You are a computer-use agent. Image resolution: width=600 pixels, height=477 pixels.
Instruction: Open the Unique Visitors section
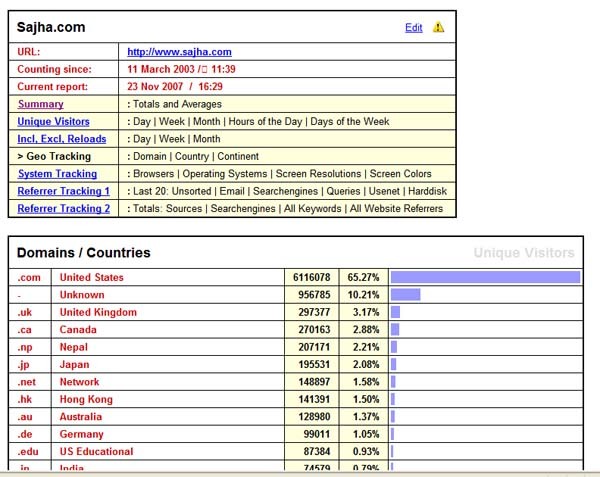(53, 122)
